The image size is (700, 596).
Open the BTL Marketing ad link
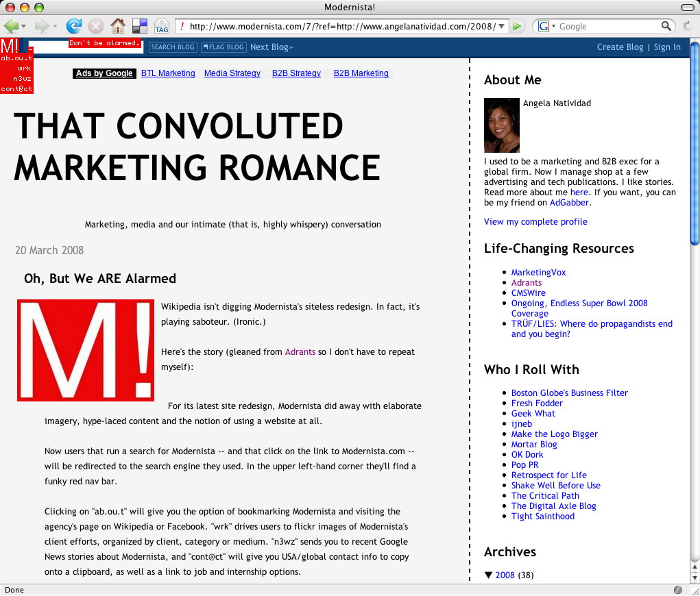[x=168, y=73]
